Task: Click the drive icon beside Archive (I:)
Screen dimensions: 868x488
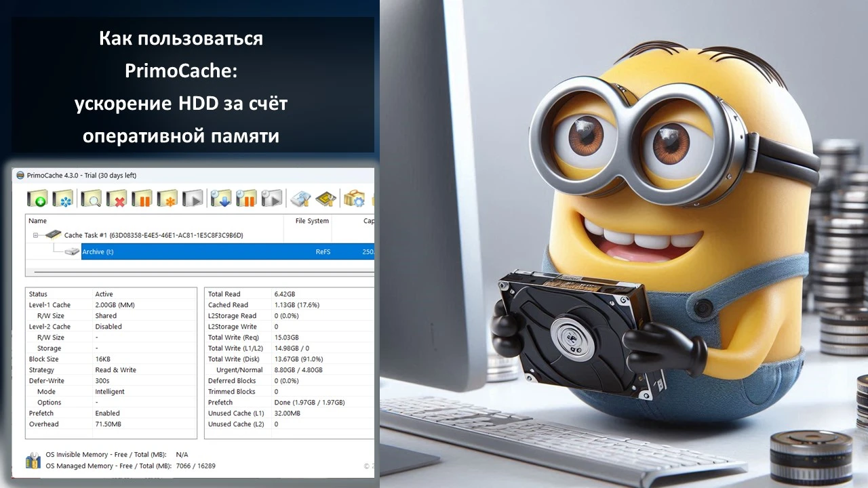Action: pyautogui.click(x=73, y=251)
